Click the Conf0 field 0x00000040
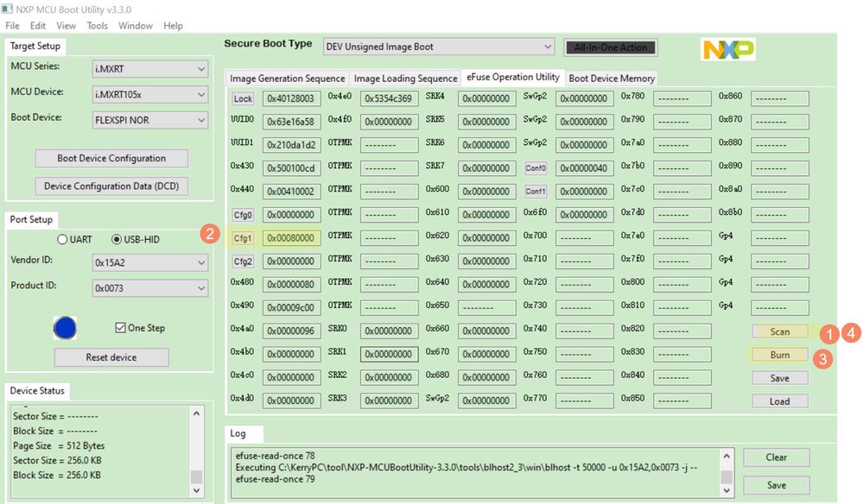The height and width of the screenshot is (504, 863). point(585,168)
